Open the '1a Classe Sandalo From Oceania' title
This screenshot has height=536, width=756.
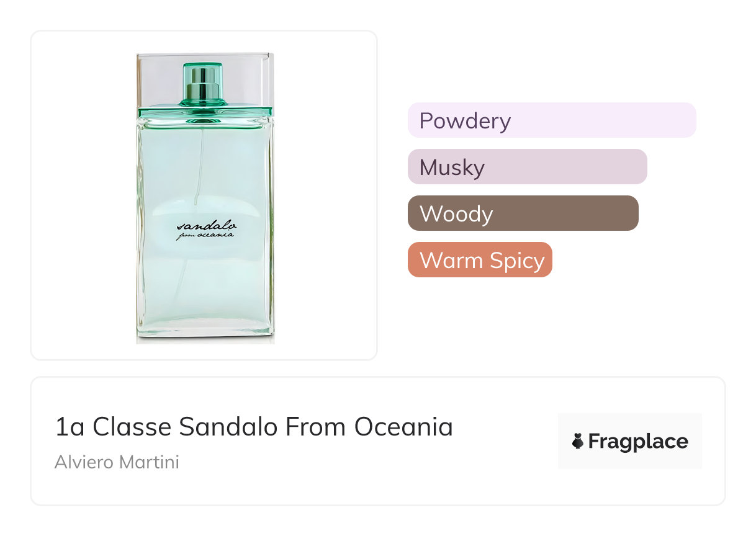click(253, 427)
